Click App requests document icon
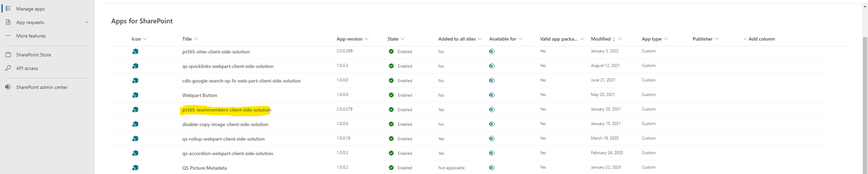This screenshot has height=174, width=868. 8,22
